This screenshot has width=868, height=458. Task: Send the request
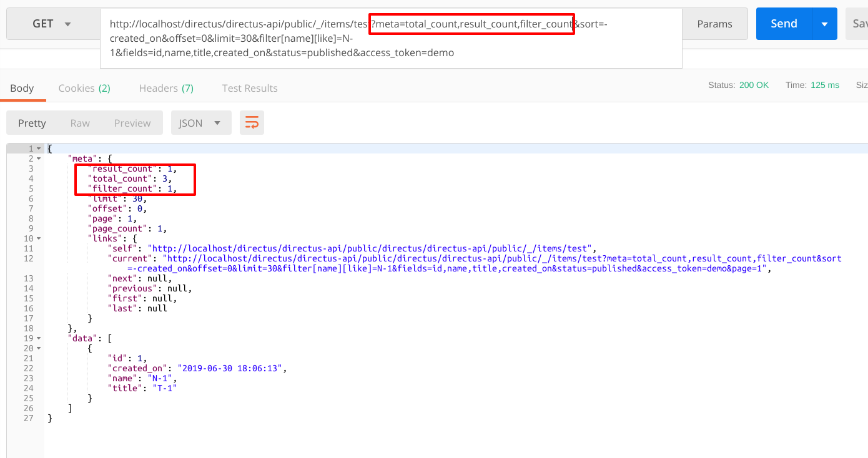[784, 24]
